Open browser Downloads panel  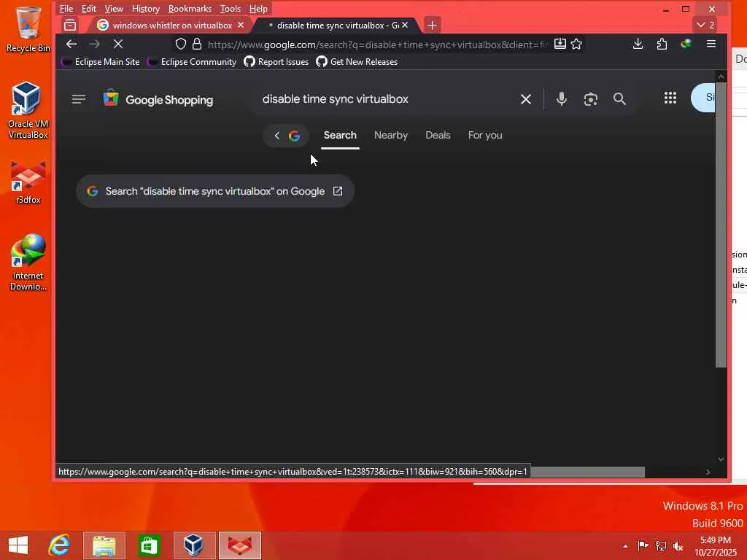pos(638,44)
